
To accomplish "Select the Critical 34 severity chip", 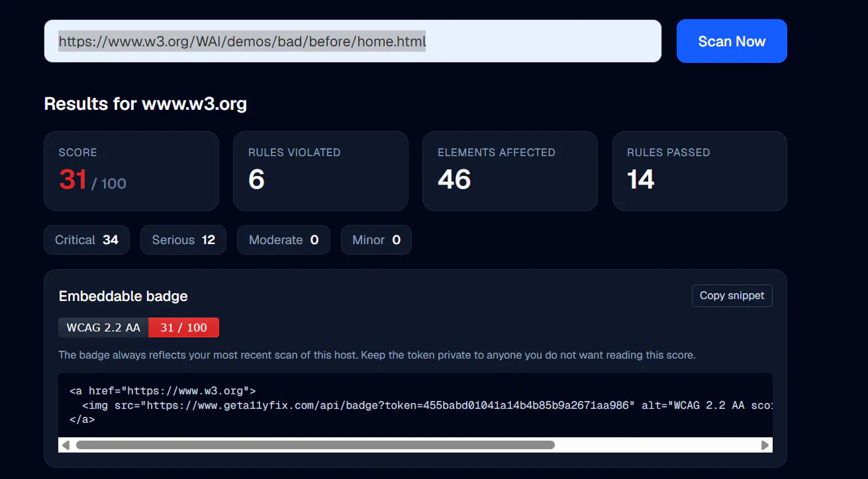I will tap(87, 240).
